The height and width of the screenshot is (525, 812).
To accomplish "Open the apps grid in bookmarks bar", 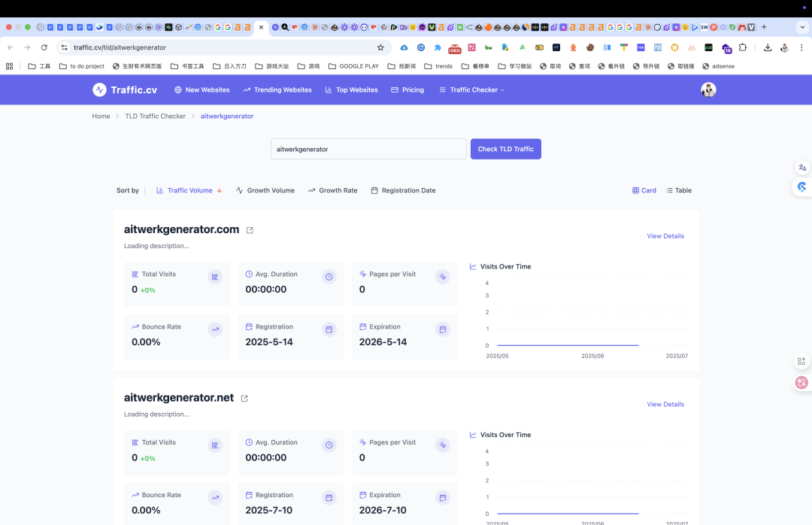I will point(9,66).
